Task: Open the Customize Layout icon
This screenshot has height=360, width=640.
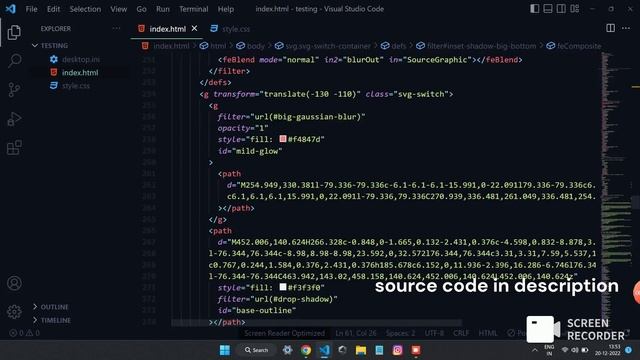Action: tap(575, 9)
